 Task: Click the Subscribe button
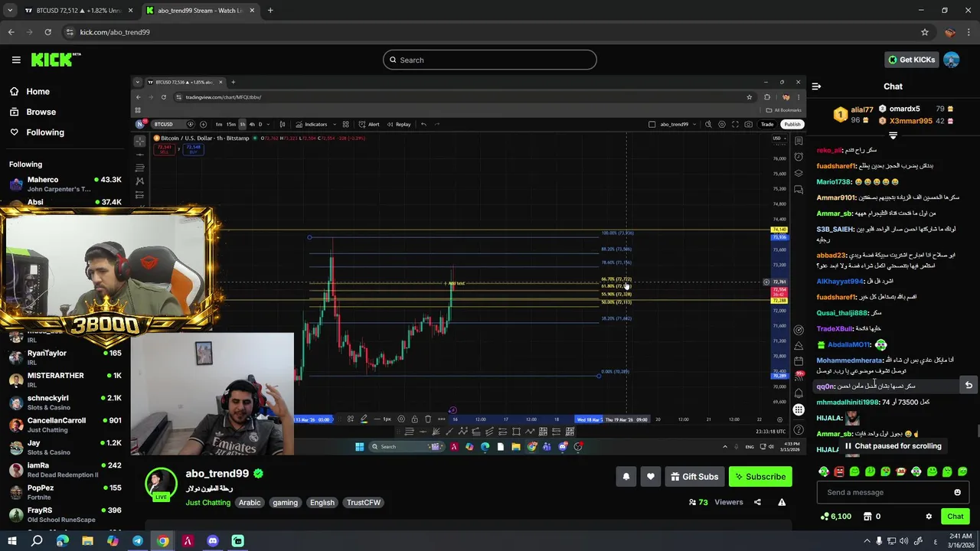[x=760, y=477]
